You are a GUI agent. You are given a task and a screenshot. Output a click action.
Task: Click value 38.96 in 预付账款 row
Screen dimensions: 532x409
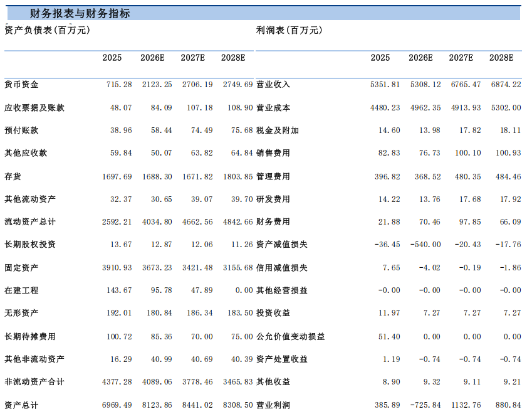click(121, 130)
